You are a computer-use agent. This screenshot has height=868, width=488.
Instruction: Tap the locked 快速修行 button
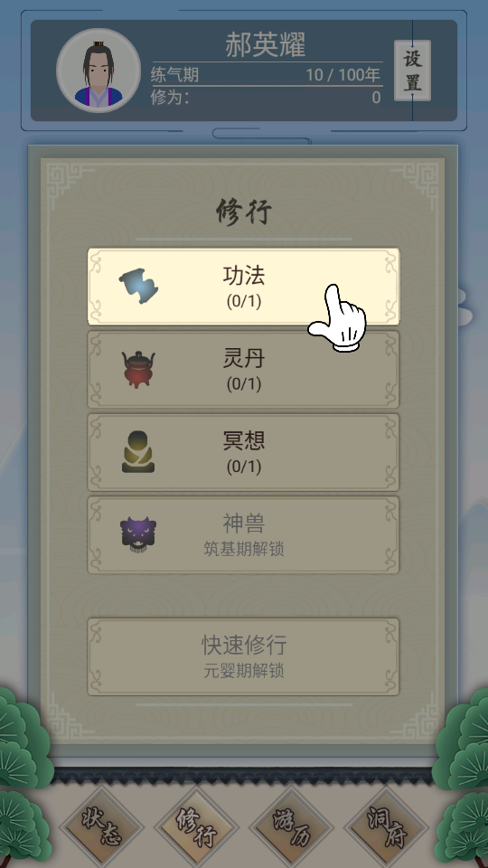tap(243, 656)
